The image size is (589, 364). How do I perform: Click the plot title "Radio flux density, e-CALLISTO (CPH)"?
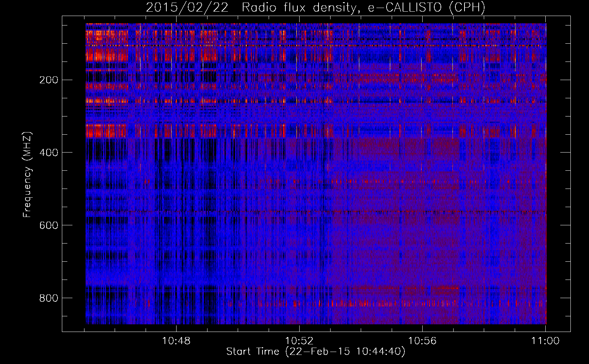[363, 8]
